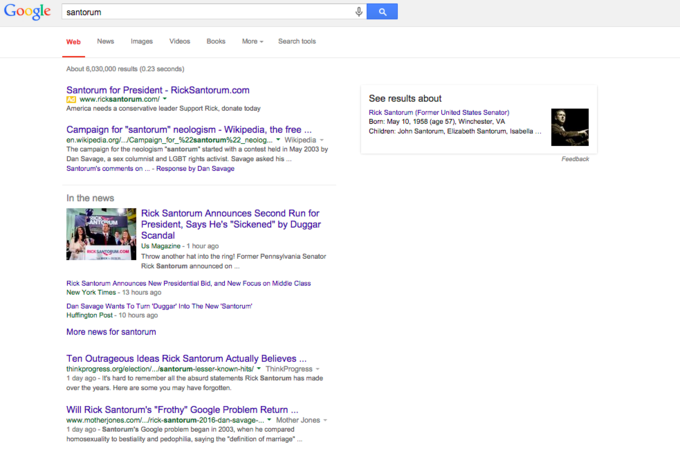Open Rick Santorum Former United States Senator link

click(439, 112)
